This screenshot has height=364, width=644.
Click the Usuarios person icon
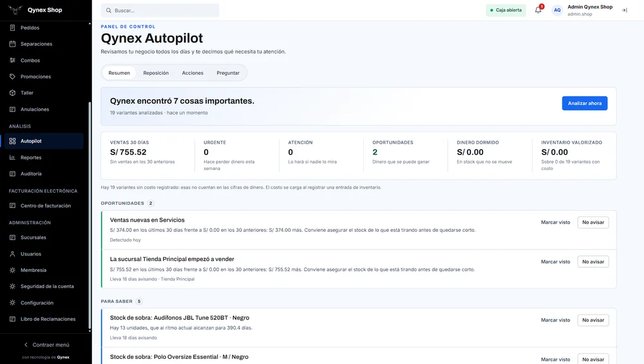pyautogui.click(x=12, y=254)
